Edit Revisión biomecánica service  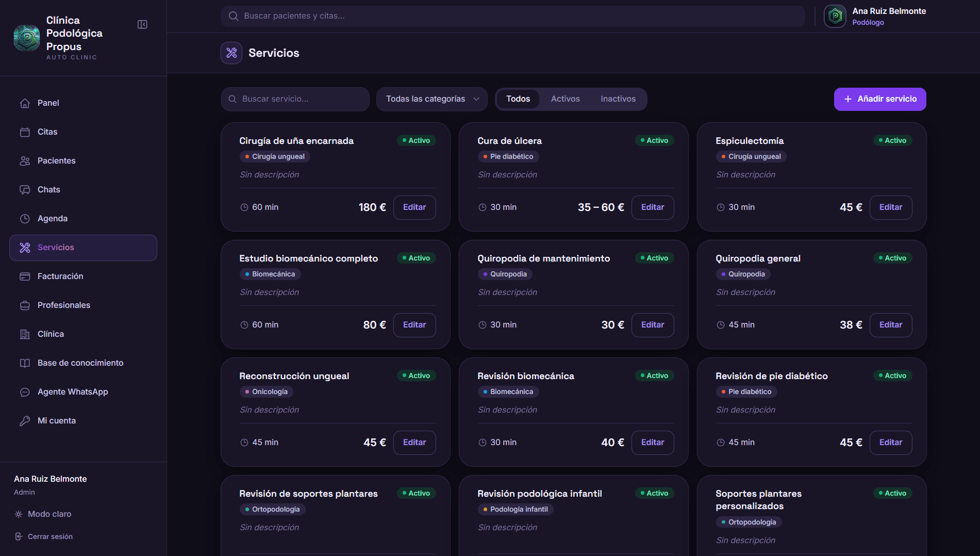653,443
